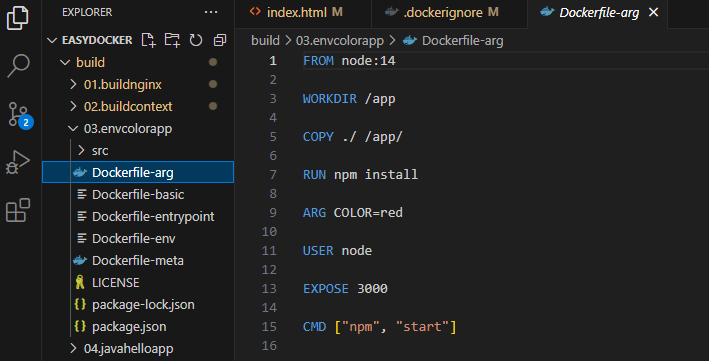Click the HTML icon on index.html tab
This screenshot has width=709, height=361.
pos(255,12)
